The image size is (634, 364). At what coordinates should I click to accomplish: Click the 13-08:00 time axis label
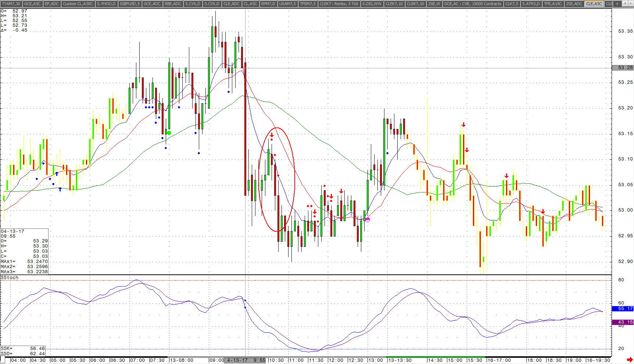[181, 360]
